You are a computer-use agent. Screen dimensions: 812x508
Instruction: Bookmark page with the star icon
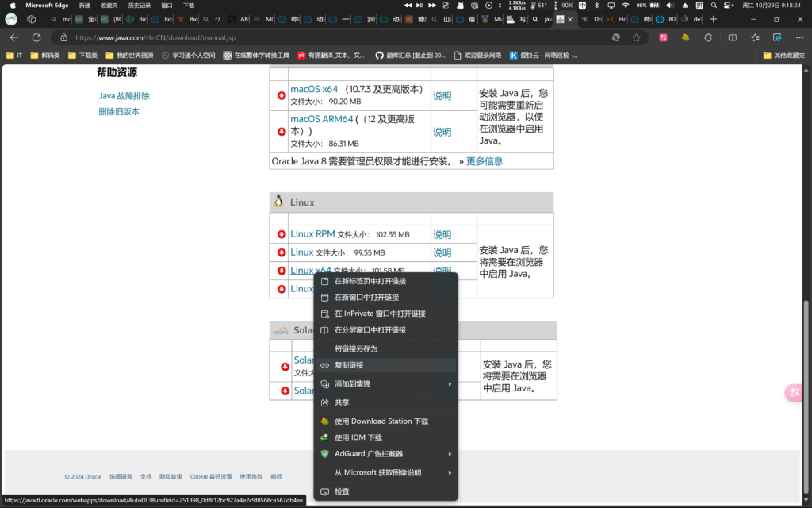[x=636, y=37]
